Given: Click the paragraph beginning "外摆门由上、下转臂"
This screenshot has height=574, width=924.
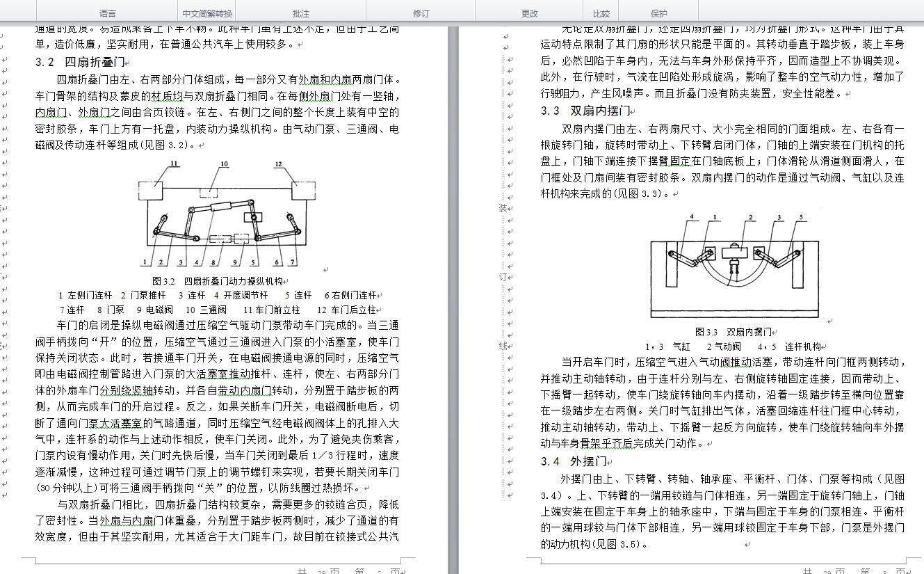Looking at the screenshot, I should (723, 511).
